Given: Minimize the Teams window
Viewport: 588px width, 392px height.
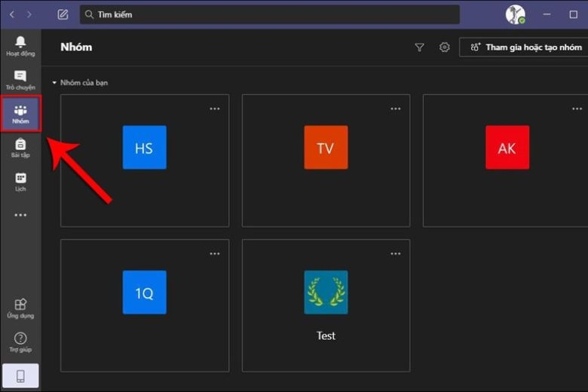Looking at the screenshot, I should coord(547,14).
